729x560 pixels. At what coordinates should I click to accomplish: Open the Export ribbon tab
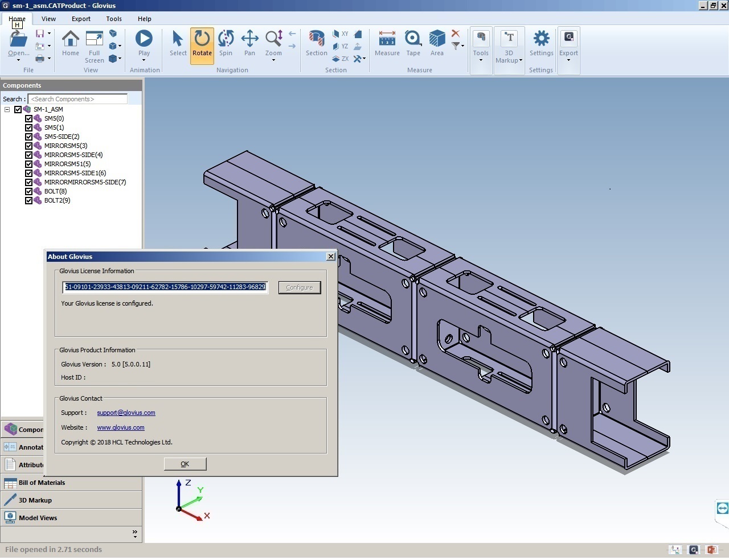(x=81, y=19)
